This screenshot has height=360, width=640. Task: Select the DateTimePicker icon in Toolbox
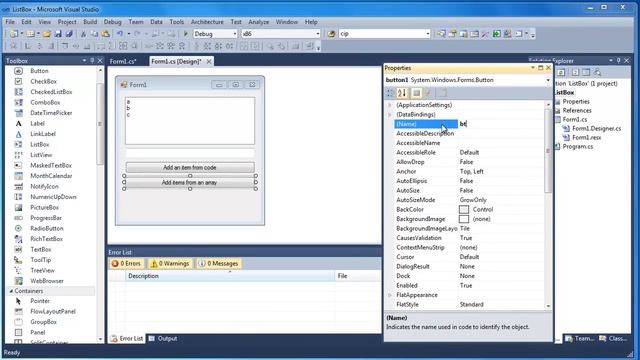click(18, 113)
